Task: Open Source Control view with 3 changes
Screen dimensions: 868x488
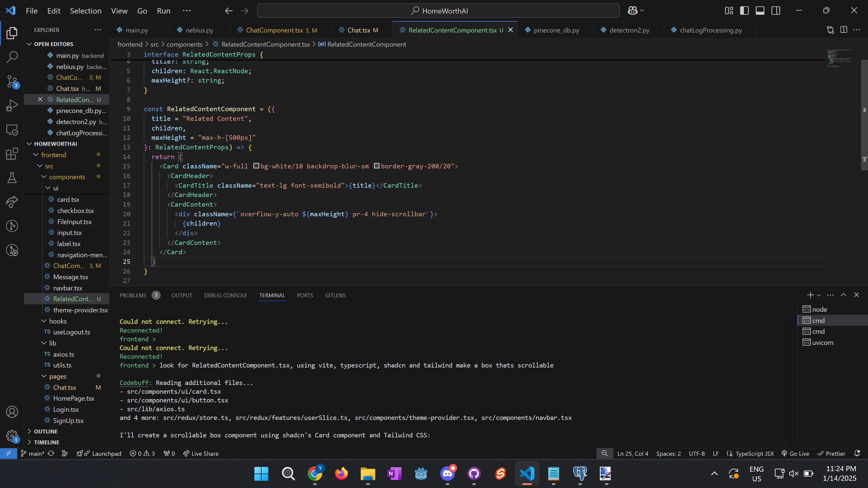Action: pyautogui.click(x=12, y=81)
